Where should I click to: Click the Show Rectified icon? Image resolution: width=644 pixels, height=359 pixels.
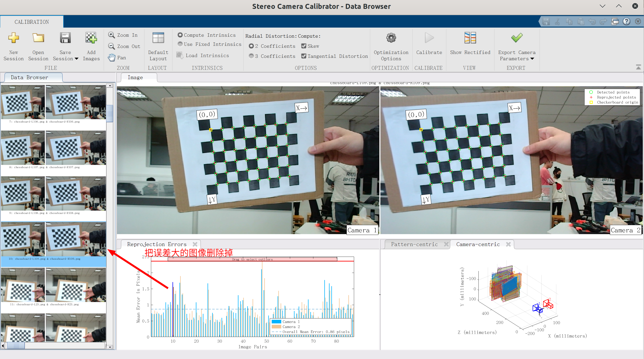(470, 38)
